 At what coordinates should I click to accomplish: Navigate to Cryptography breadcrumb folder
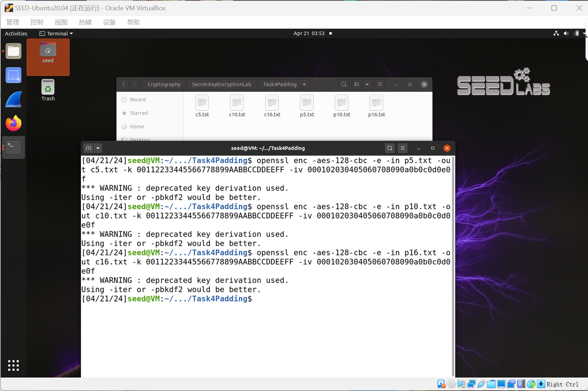(x=164, y=84)
